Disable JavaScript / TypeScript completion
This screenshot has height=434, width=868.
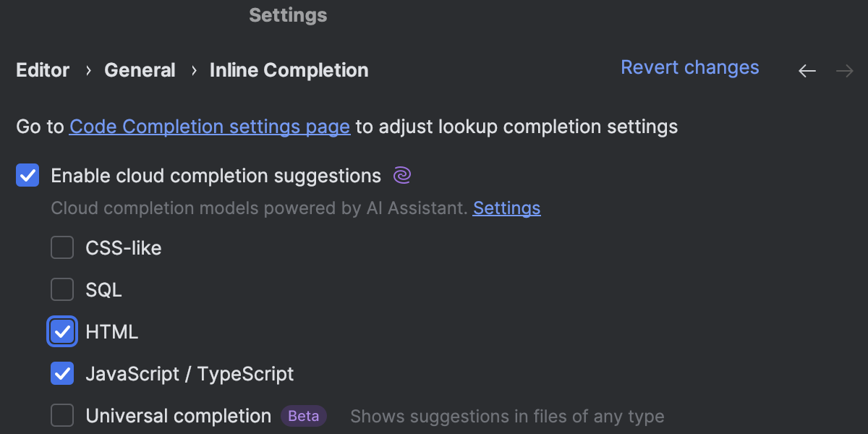[62, 373]
